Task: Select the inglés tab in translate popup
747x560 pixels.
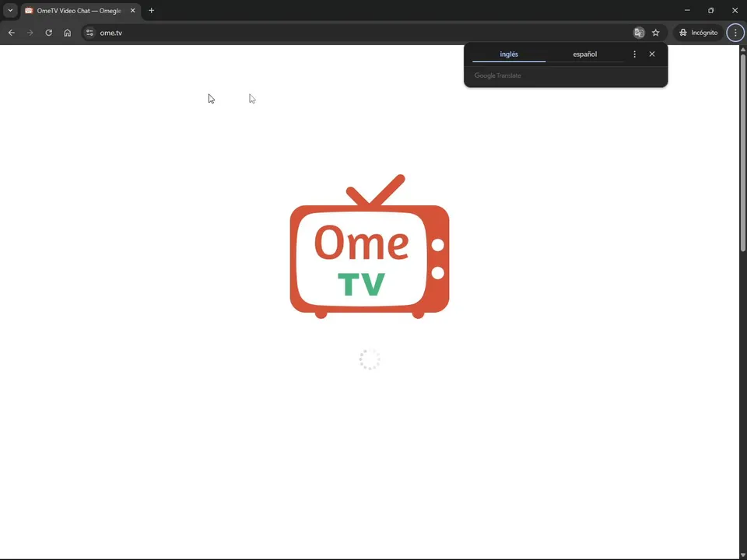Action: coord(509,54)
